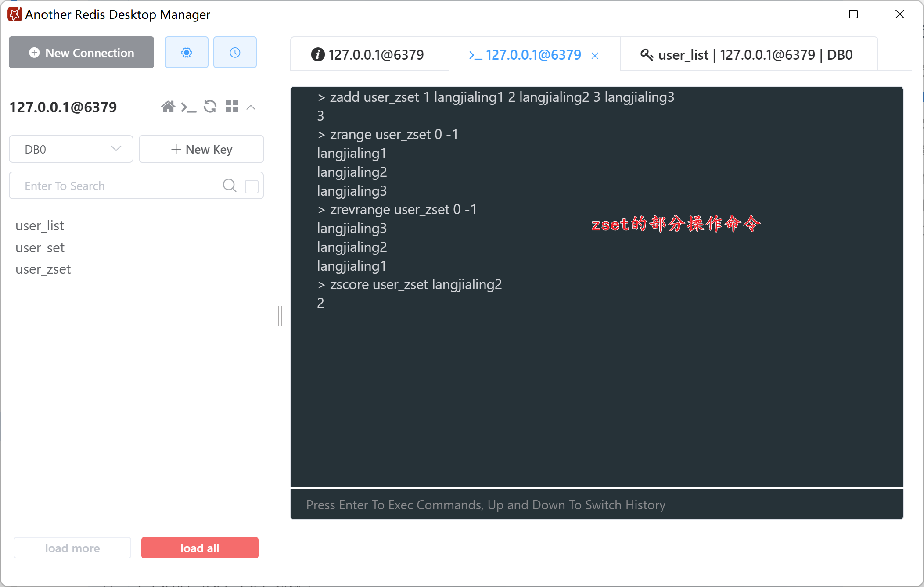Screen dimensions: 924x587
Task: Open Redis console terminal icon
Action: click(189, 107)
